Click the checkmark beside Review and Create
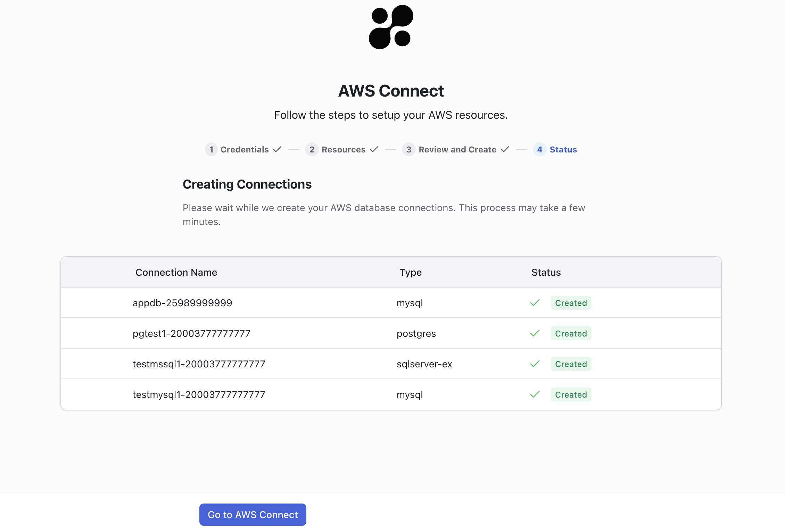Image resolution: width=785 pixels, height=532 pixels. pyautogui.click(x=505, y=149)
